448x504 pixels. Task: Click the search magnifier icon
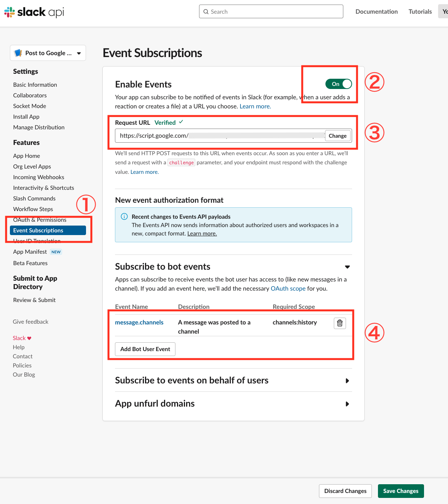206,11
